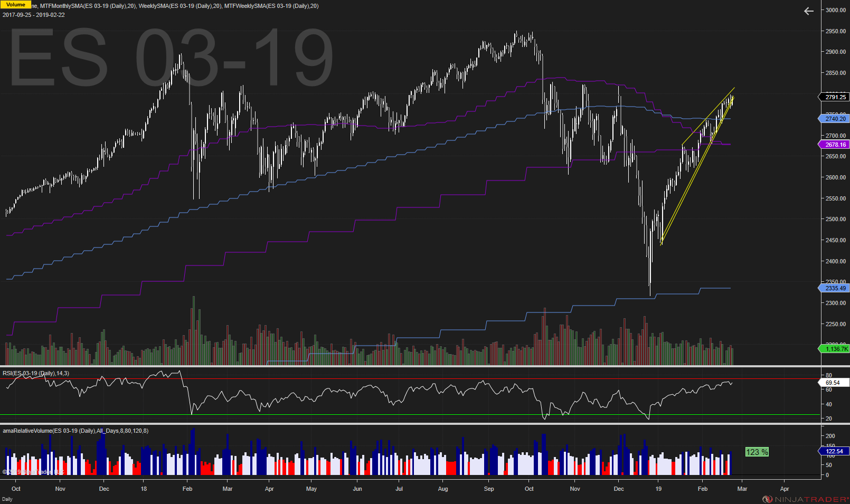
Task: Click the 2650.00 price axis label
Action: click(836, 156)
